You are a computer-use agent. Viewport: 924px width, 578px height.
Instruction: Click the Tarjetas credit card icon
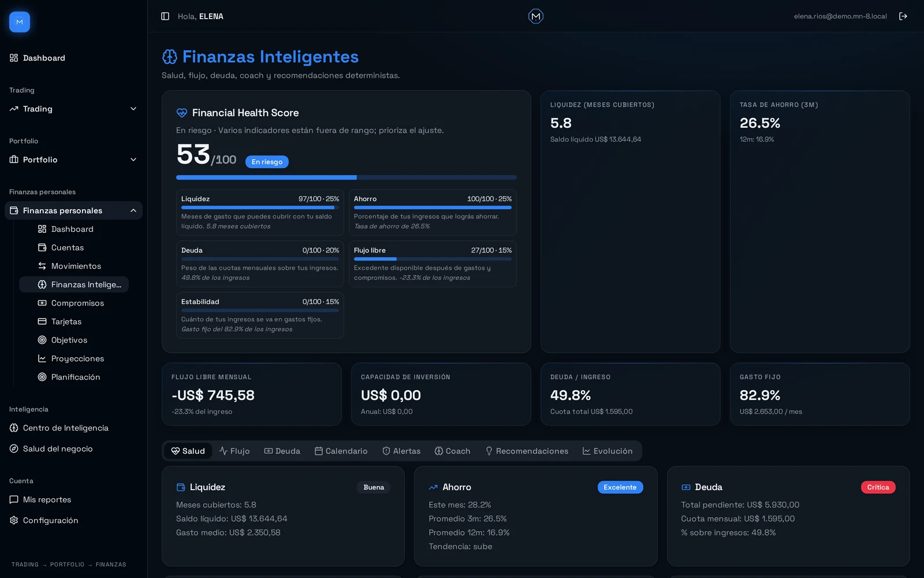click(x=42, y=321)
